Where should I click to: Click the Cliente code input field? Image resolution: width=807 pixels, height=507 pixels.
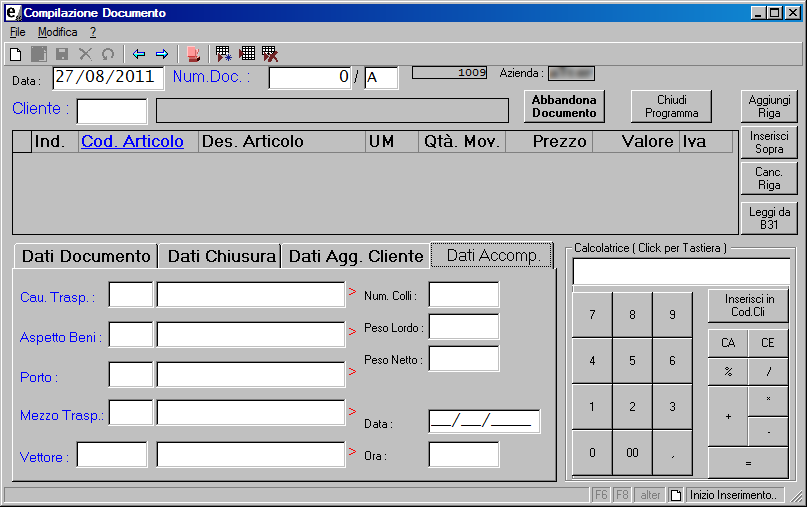(x=112, y=110)
